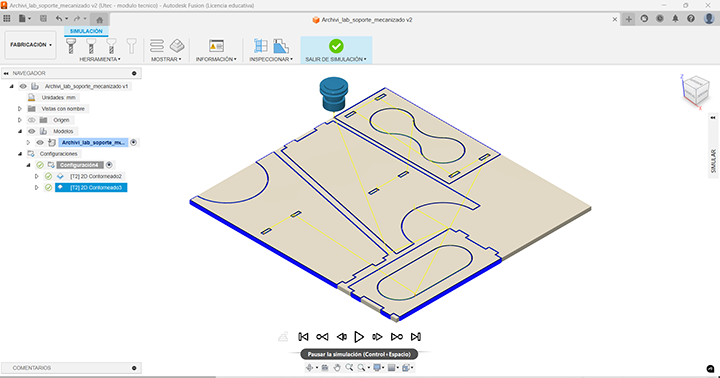The image size is (720, 378).
Task: Open the FABRICACIÓN workspace dropdown
Action: [x=31, y=45]
